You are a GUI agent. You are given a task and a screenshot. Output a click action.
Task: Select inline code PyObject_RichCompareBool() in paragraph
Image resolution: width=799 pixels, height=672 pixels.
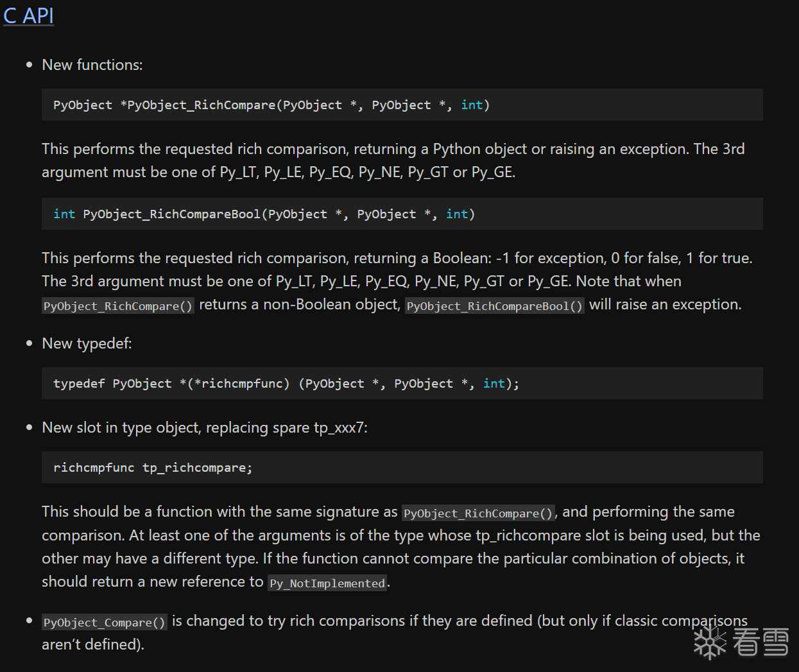point(494,306)
